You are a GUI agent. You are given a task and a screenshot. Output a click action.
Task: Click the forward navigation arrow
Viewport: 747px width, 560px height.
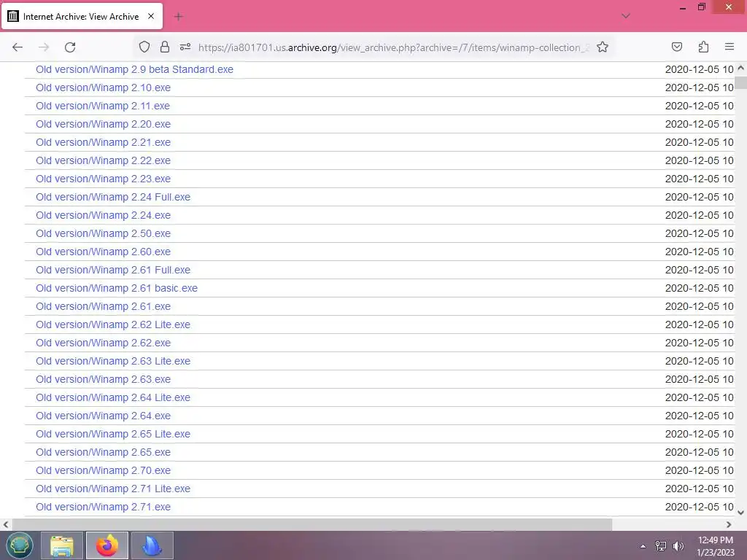(44, 47)
